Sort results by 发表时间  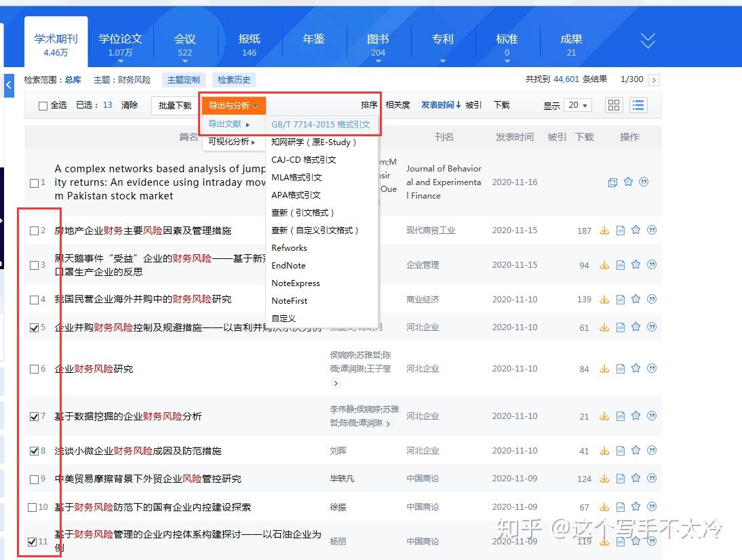click(x=441, y=105)
